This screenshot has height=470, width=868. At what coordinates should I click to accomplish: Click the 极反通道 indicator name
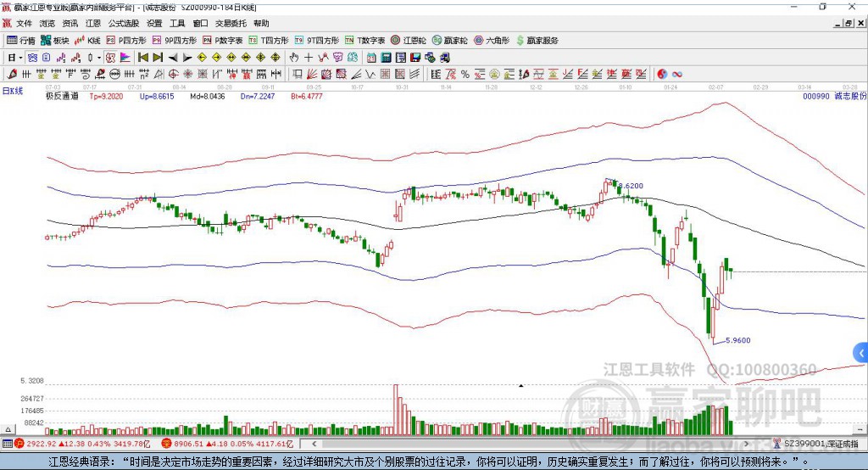pos(62,96)
